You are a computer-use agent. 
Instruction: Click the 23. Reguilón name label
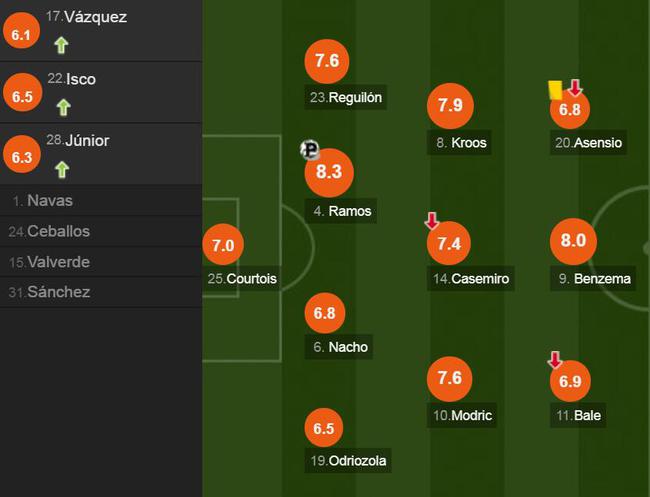pos(346,97)
